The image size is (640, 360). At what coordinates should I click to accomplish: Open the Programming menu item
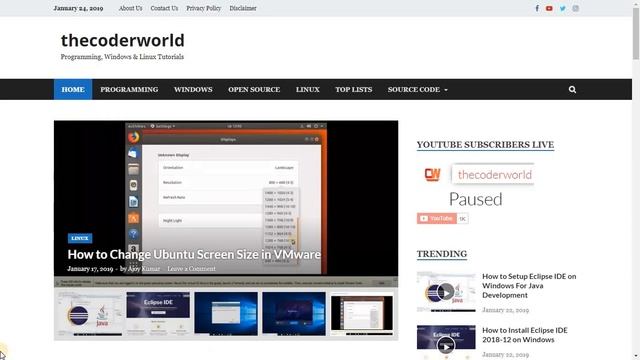[129, 89]
